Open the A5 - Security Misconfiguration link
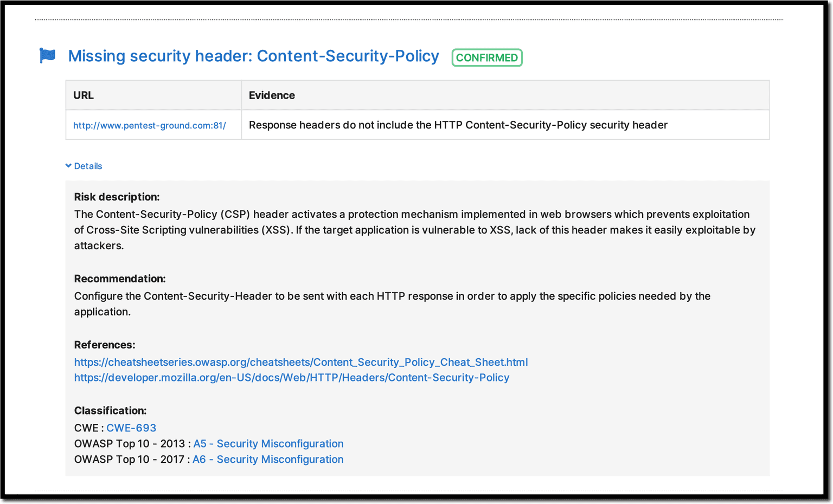The height and width of the screenshot is (504, 833). click(268, 444)
